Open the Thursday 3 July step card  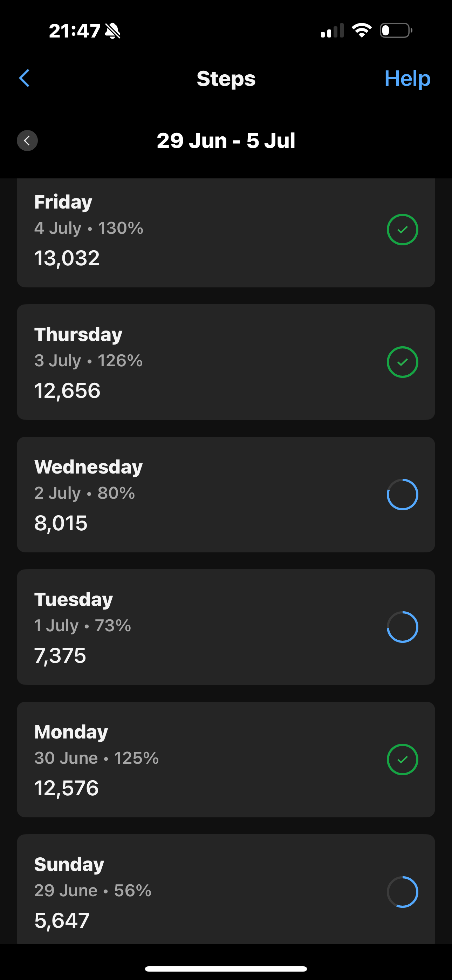click(x=226, y=362)
